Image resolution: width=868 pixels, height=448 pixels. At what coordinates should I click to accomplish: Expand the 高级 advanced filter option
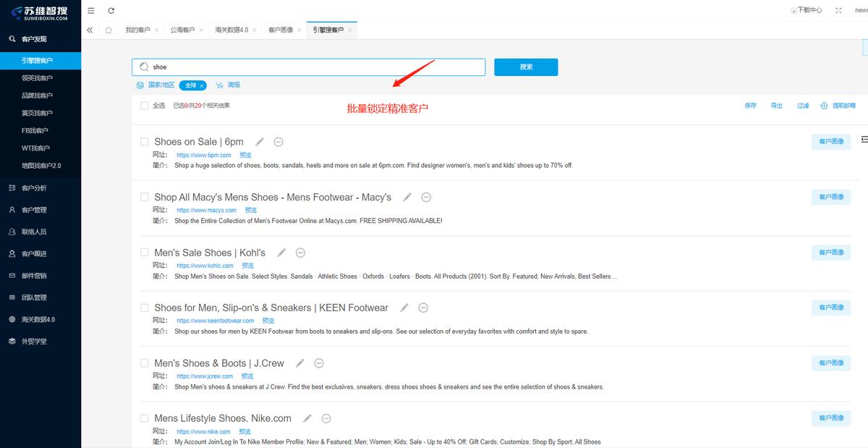pos(234,85)
